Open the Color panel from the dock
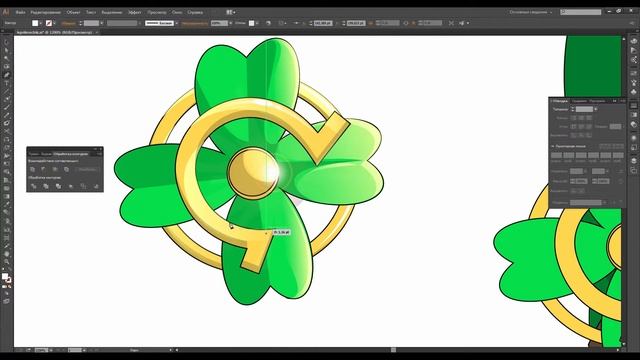Viewport: 640px width, 360px height. pos(633,41)
